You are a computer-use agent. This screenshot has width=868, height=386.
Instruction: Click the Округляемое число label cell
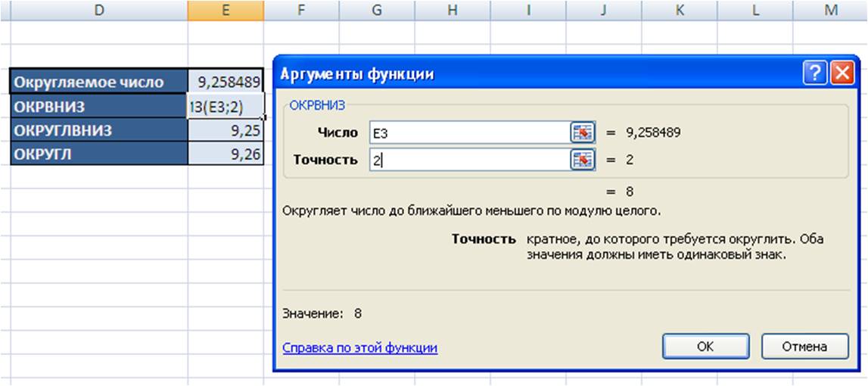click(99, 82)
